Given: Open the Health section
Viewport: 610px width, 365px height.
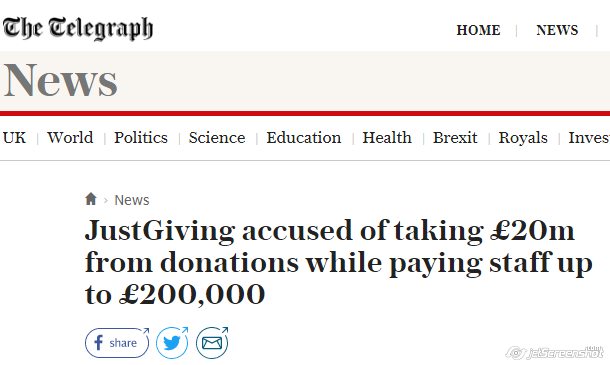Looking at the screenshot, I should [387, 138].
